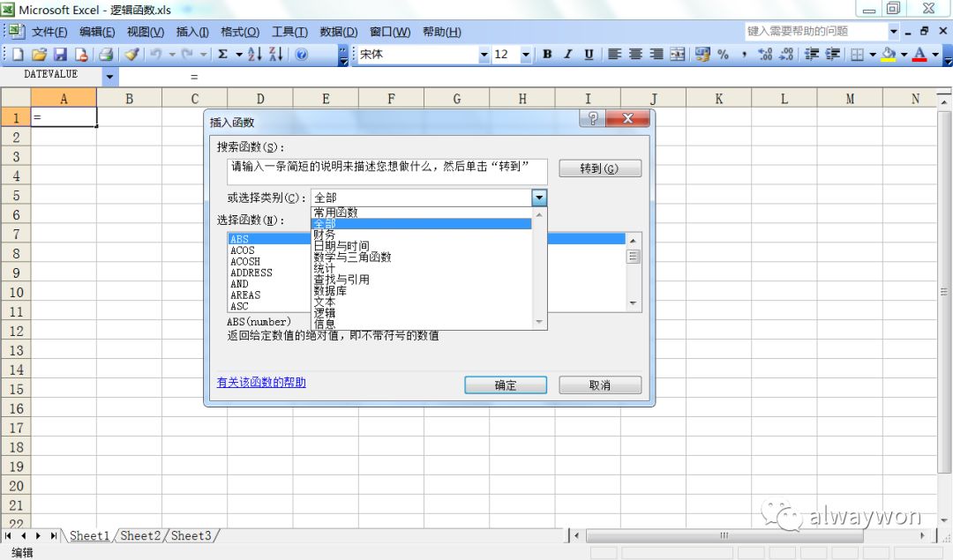Open the borders dropdown arrow
Viewport: 953px width, 560px height.
873,55
